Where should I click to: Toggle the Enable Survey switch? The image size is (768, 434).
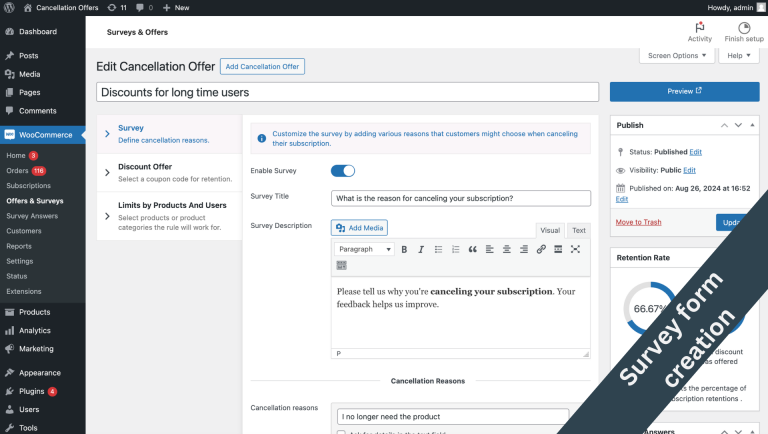[x=343, y=170]
